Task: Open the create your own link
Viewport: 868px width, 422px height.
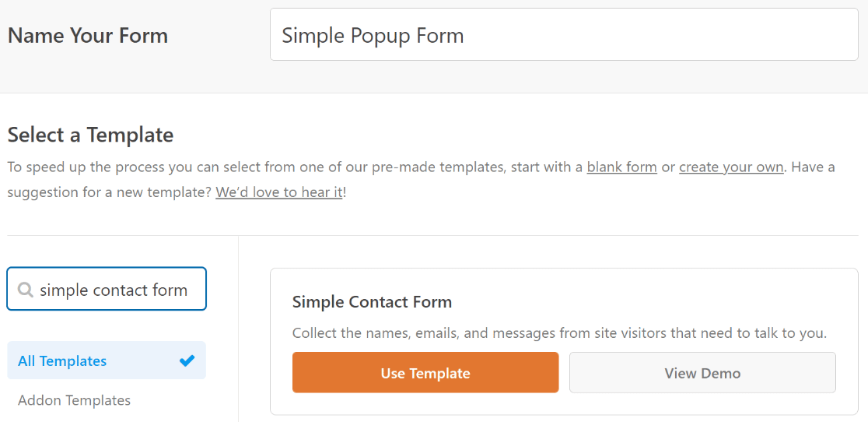Action: click(x=731, y=167)
